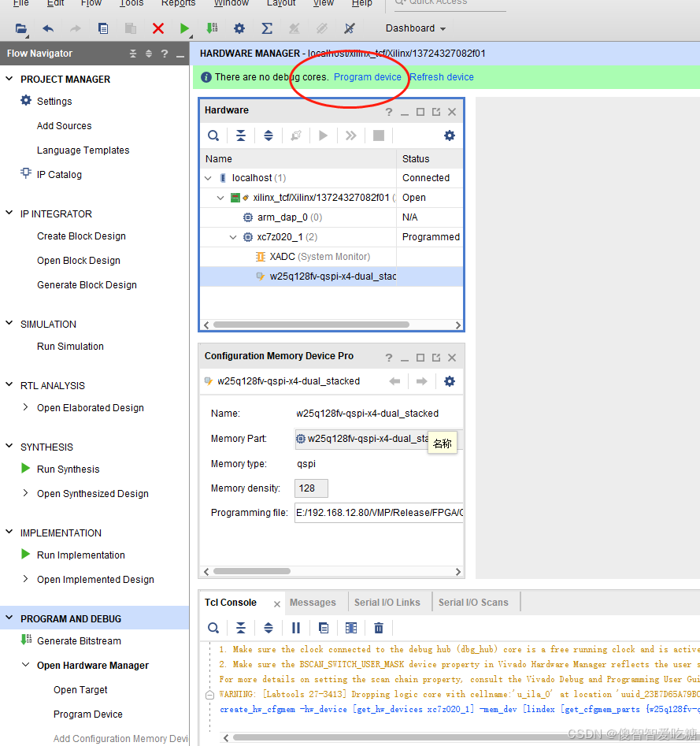The height and width of the screenshot is (746, 700).
Task: Click Run Implementation
Action: tap(81, 555)
